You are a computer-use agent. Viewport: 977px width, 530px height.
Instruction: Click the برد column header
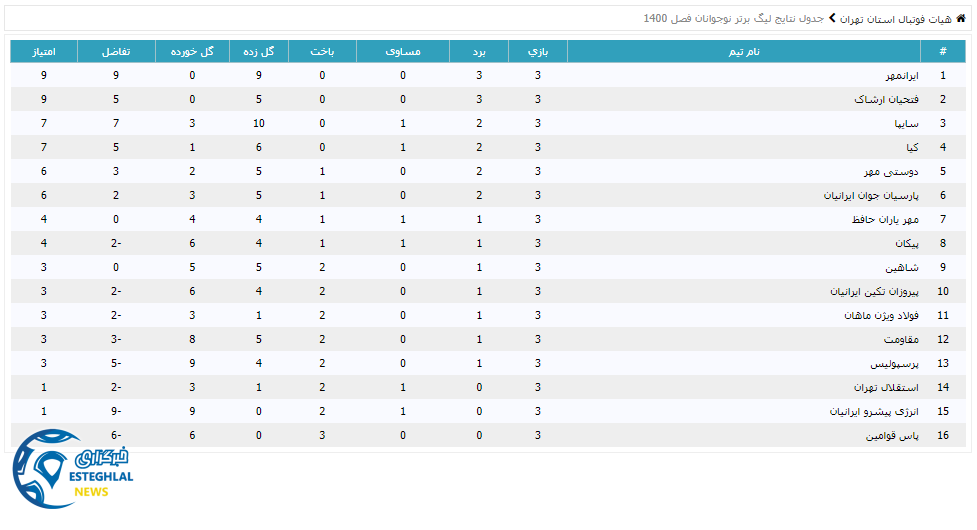pos(479,51)
